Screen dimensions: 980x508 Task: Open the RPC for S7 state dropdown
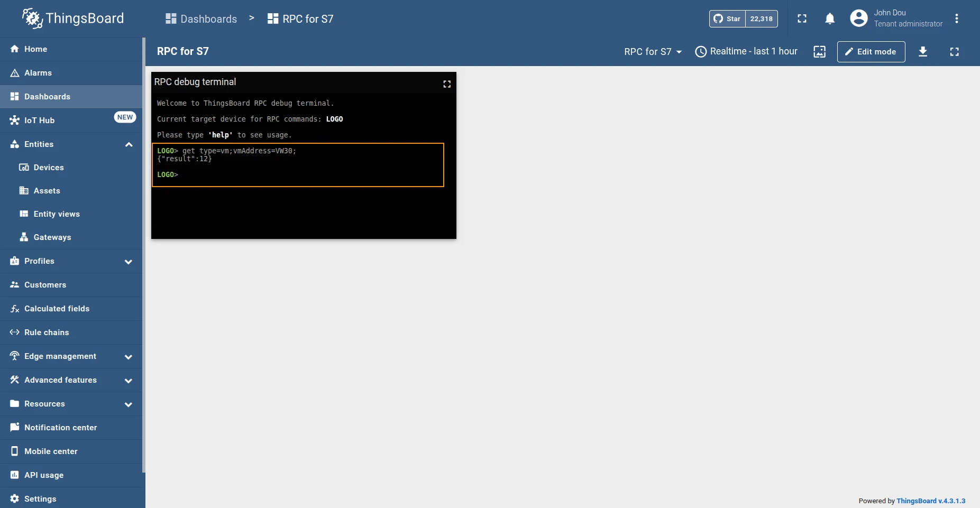pyautogui.click(x=653, y=51)
